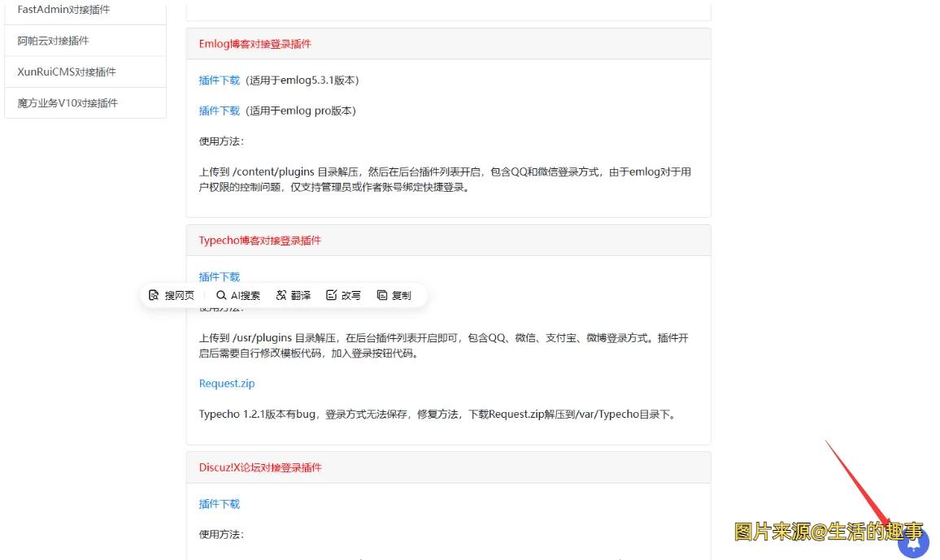
Task: Click the 搜网页 icon in the floating toolbar
Action: click(172, 295)
